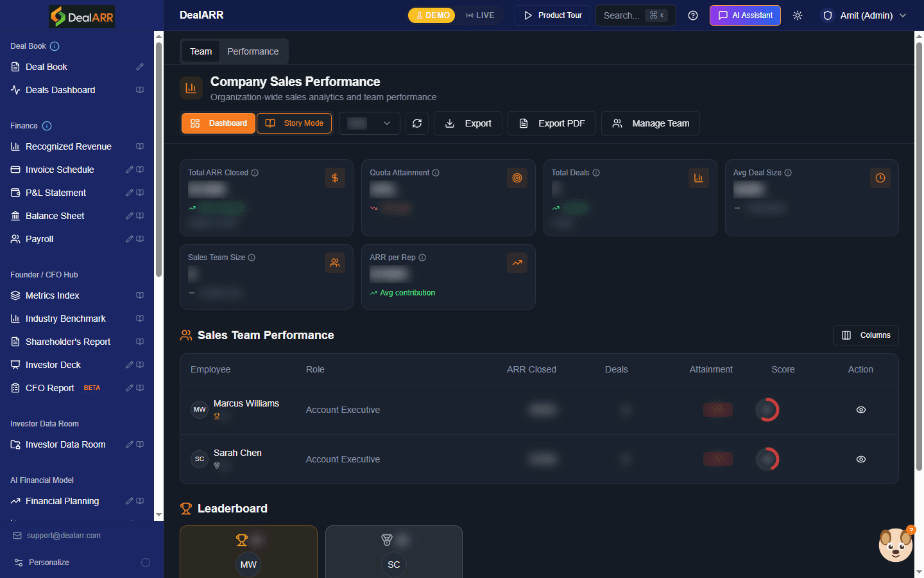
Task: Open Deals Dashboard guide book icon
Action: pos(140,90)
